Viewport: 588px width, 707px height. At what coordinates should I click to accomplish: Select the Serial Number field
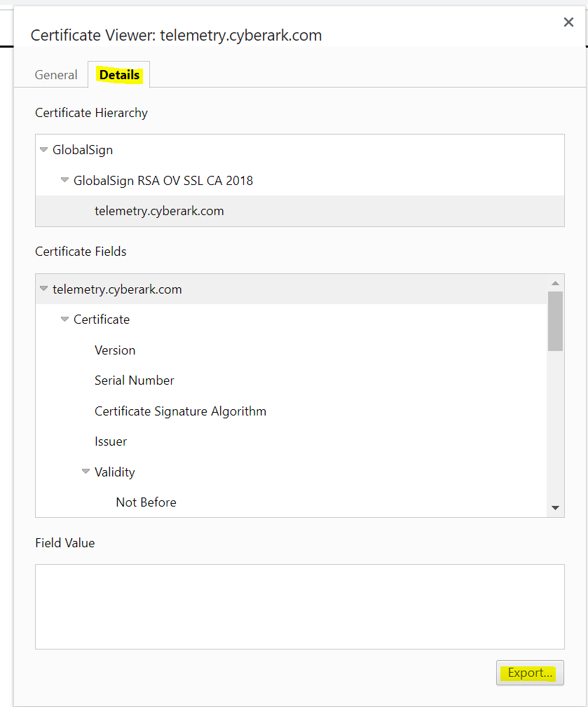pos(134,380)
